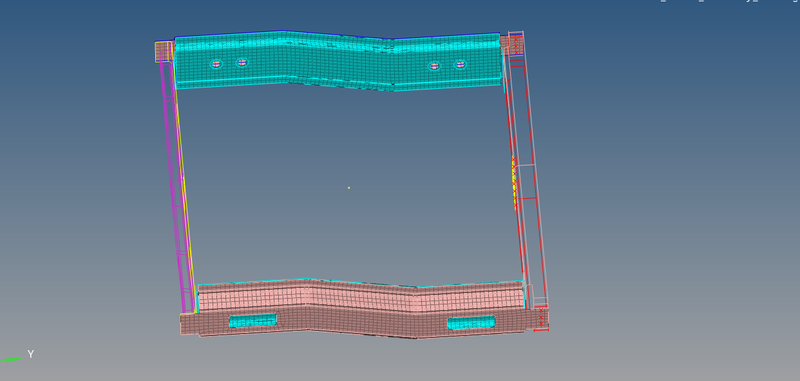The width and height of the screenshot is (800, 381).
Task: Click the red X markers at top-right corner
Action: coord(516,45)
